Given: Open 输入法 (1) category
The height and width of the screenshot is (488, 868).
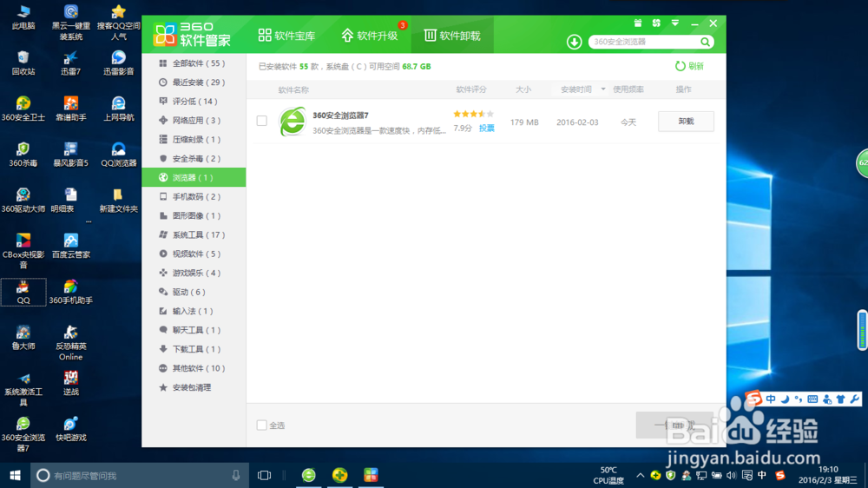Looking at the screenshot, I should click(x=194, y=311).
